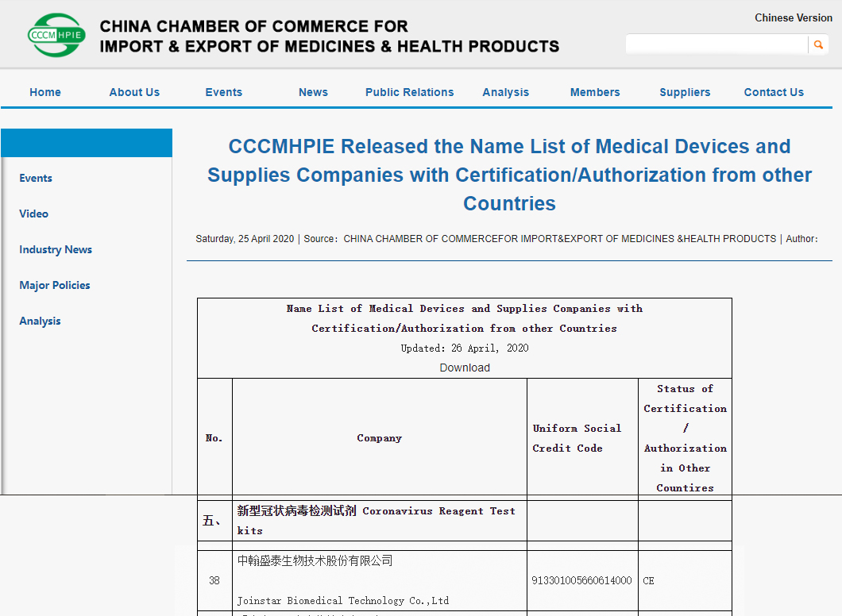Click the CCCMHPIE green logo
Viewport: 842px width, 616px height.
click(56, 35)
